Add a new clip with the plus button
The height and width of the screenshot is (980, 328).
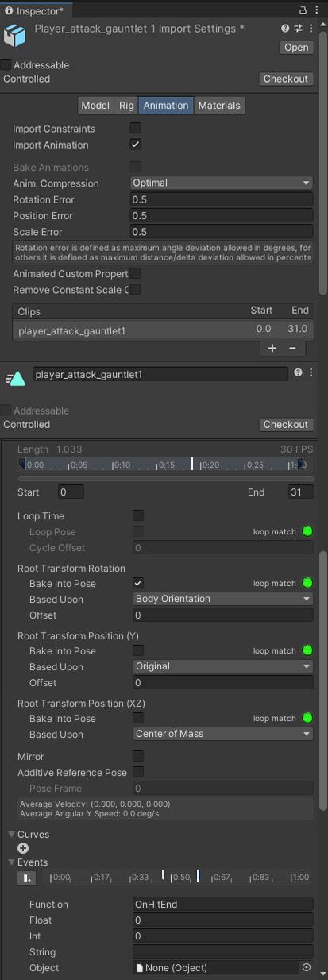tap(272, 348)
